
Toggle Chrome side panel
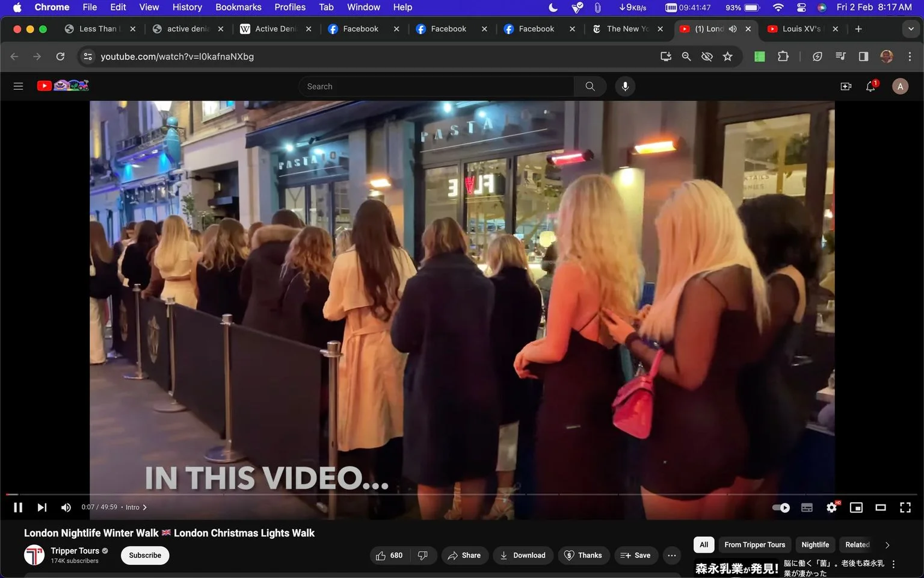(x=863, y=57)
